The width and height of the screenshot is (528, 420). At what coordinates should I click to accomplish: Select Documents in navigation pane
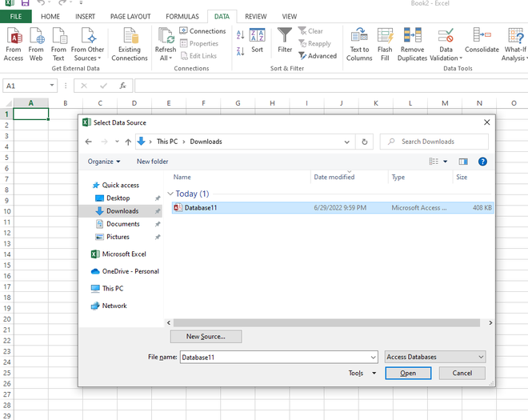coord(123,224)
